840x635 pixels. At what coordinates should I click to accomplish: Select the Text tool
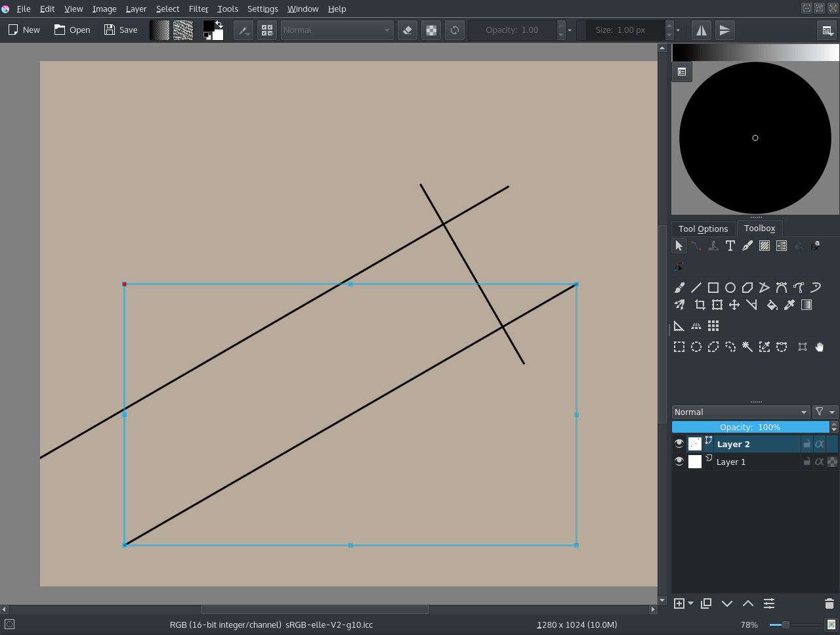tap(730, 246)
